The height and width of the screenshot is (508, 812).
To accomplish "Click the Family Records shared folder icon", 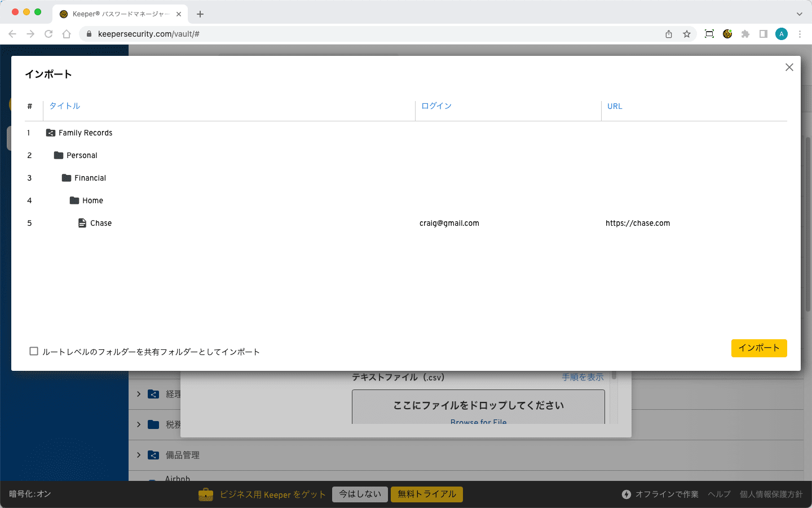I will (51, 133).
